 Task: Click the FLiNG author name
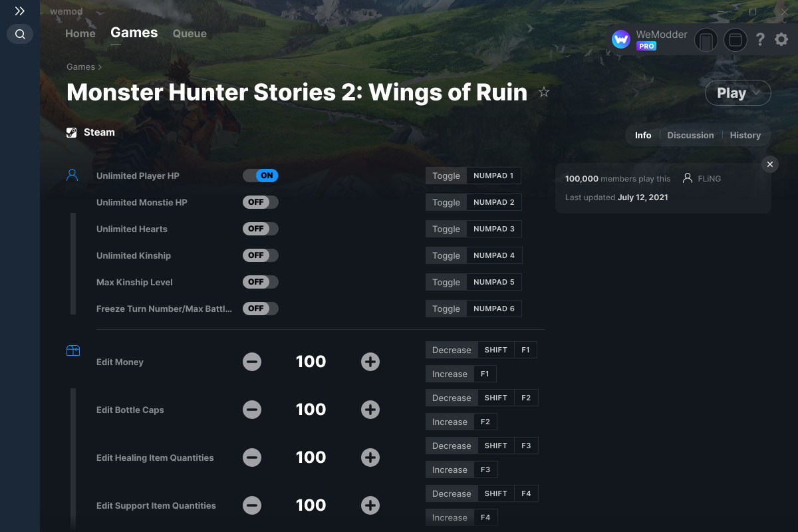point(710,179)
